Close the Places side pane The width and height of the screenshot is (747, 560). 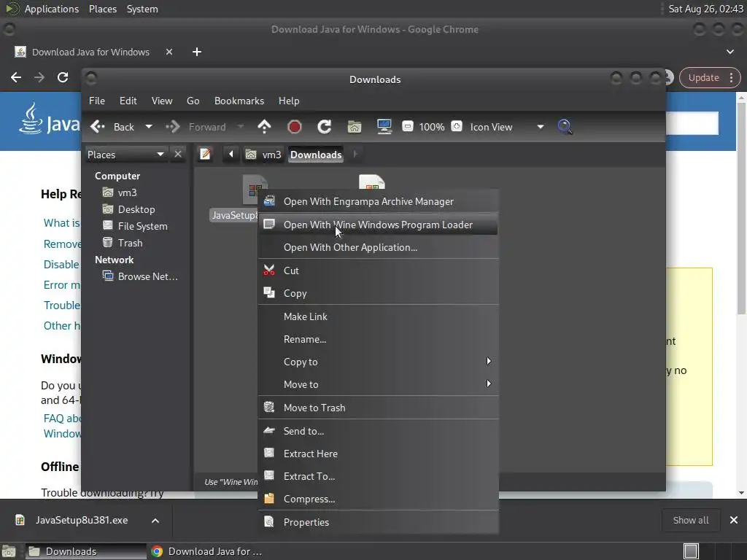178,155
